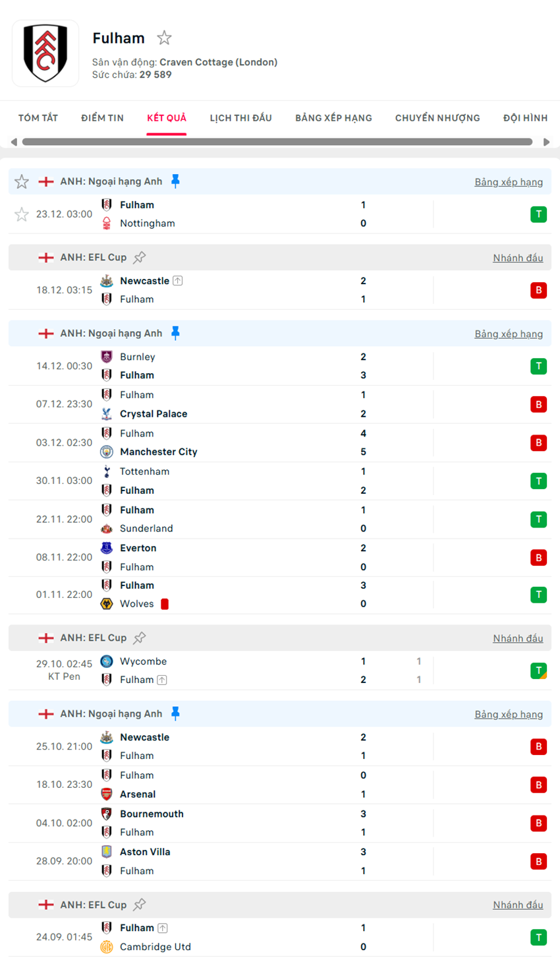Open the BẢNG XẾP HẠNG tab
This screenshot has height=958, width=560.
pyautogui.click(x=333, y=118)
